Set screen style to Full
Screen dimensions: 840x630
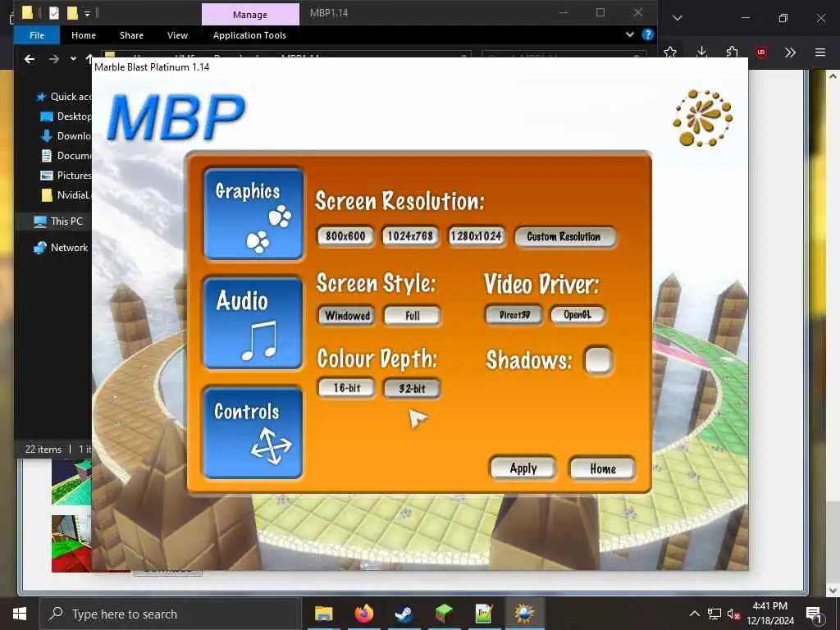coord(412,316)
